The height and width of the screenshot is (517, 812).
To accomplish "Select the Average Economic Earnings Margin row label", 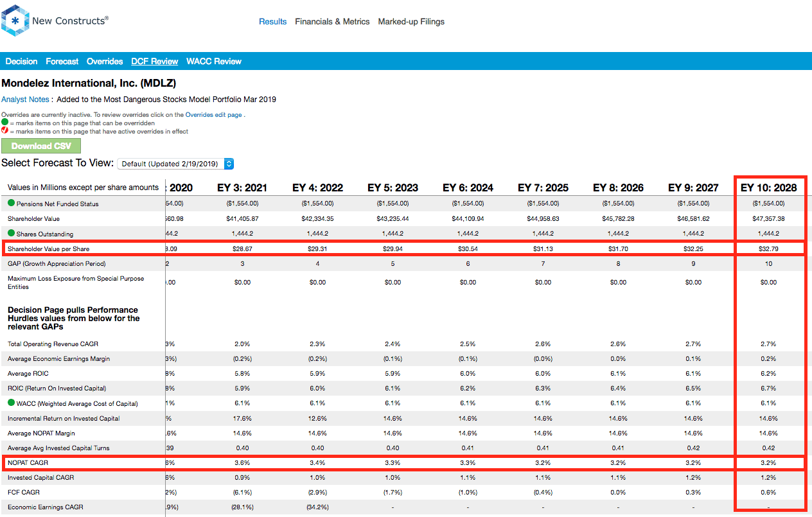I will pyautogui.click(x=59, y=359).
